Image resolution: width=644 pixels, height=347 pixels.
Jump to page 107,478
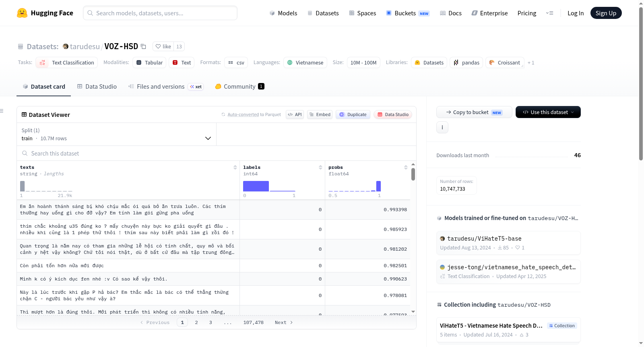click(x=254, y=322)
